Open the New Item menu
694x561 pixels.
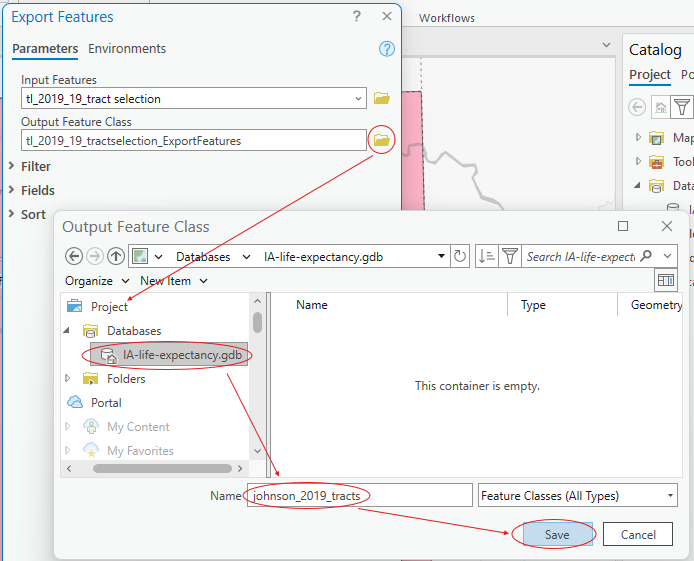pyautogui.click(x=174, y=281)
